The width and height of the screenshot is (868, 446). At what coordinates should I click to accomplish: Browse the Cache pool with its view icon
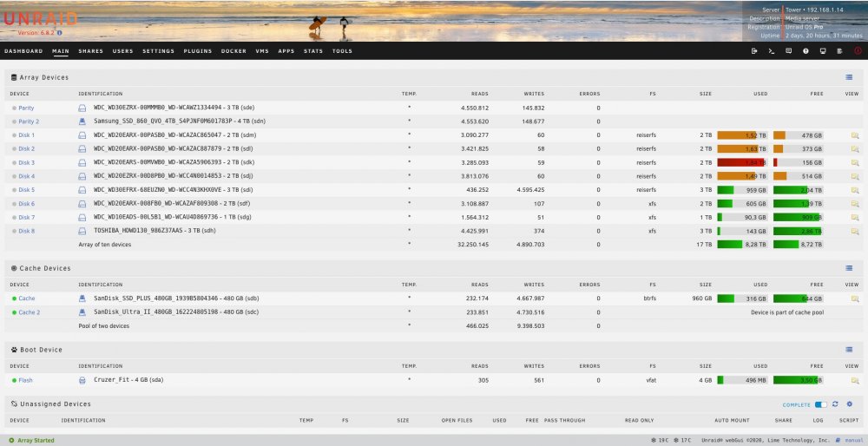(x=855, y=298)
